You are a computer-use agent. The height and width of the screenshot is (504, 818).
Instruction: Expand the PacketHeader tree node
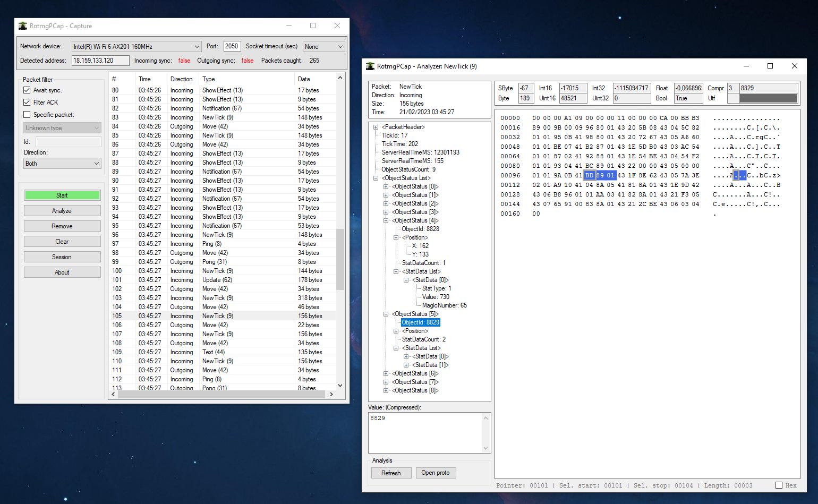coord(376,127)
